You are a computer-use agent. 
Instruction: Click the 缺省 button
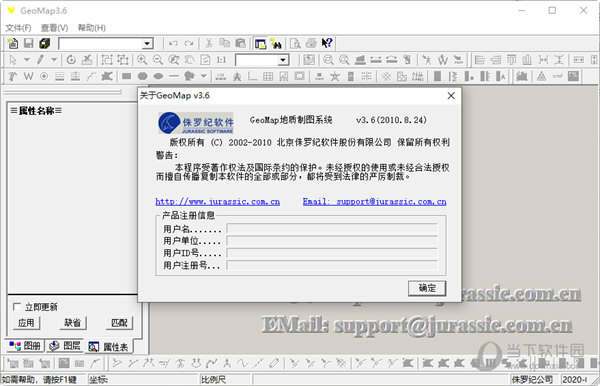point(73,323)
